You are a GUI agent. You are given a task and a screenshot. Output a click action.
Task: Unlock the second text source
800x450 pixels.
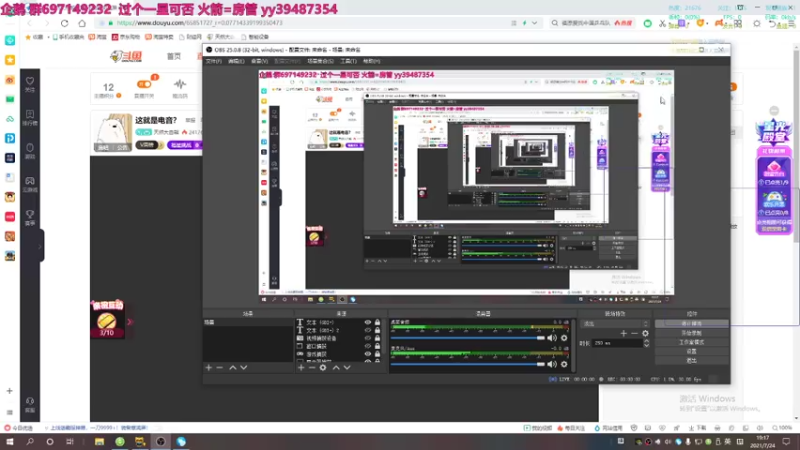coord(378,330)
